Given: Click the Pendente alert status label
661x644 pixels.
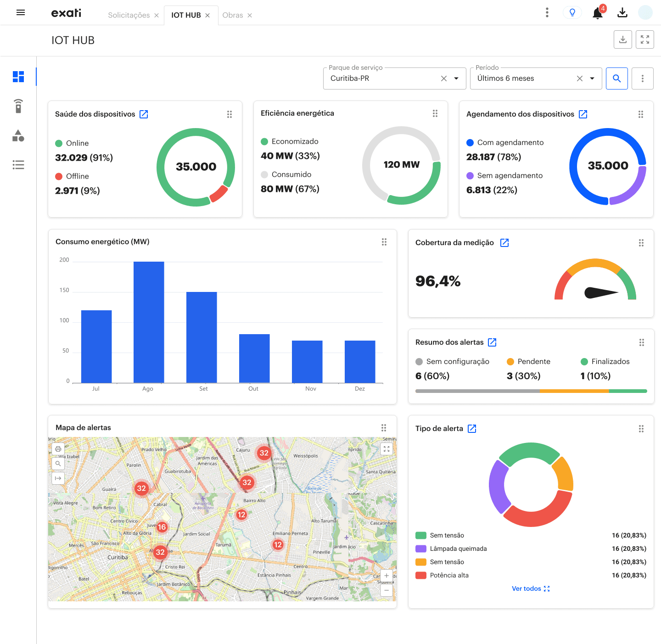Looking at the screenshot, I should 534,362.
